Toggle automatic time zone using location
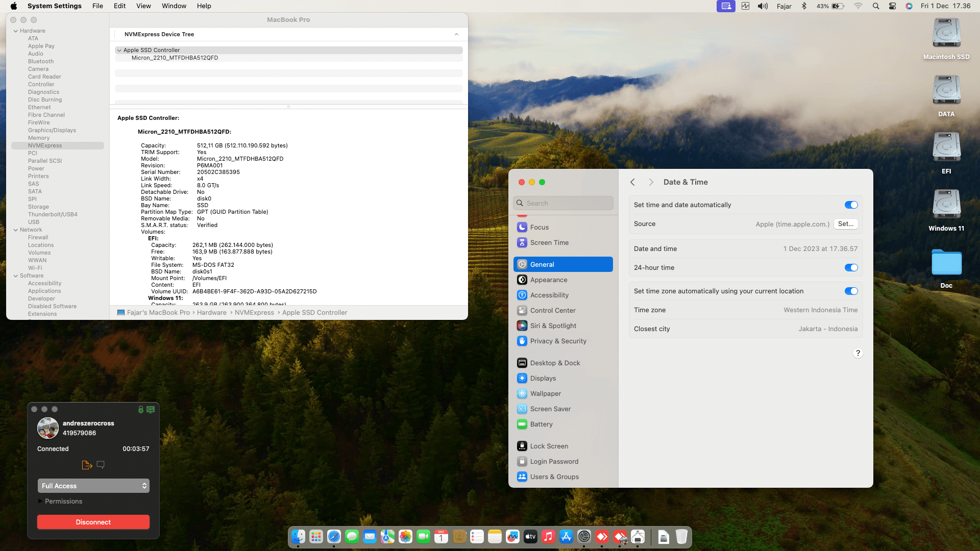 tap(851, 291)
